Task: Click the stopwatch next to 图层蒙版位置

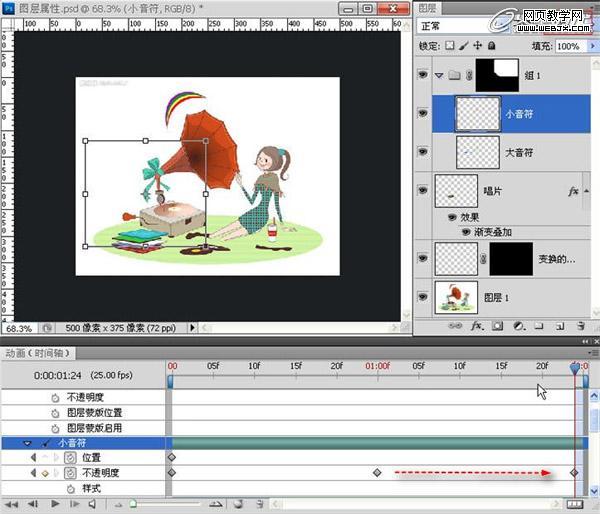Action: tap(56, 412)
